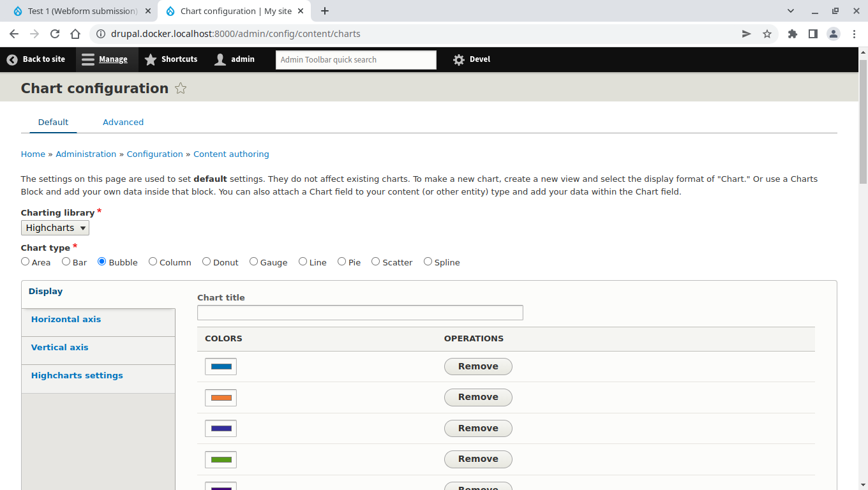The width and height of the screenshot is (868, 490).
Task: Click the admin user icon
Action: (x=220, y=59)
